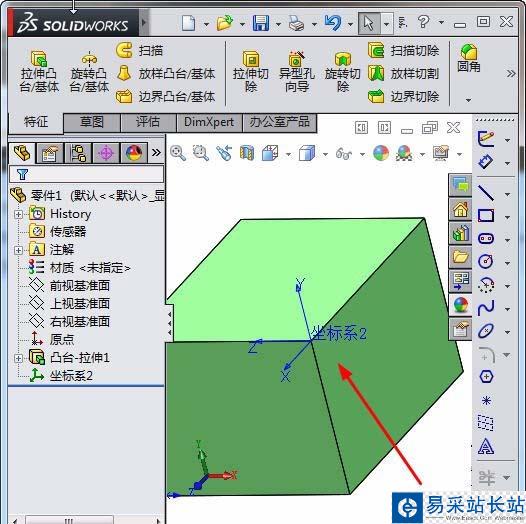
Task: Open the DimXpertManager tab
Action: [x=106, y=153]
